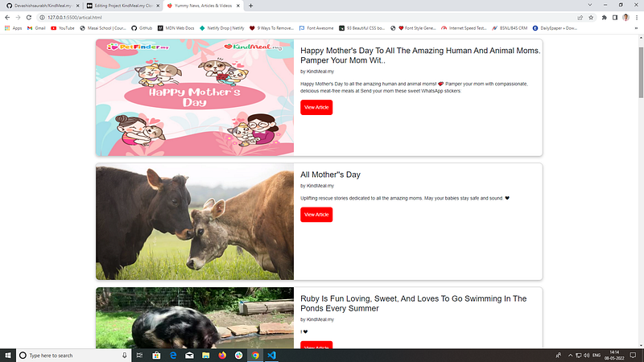Open Chrome three-dot menu

[x=637, y=18]
